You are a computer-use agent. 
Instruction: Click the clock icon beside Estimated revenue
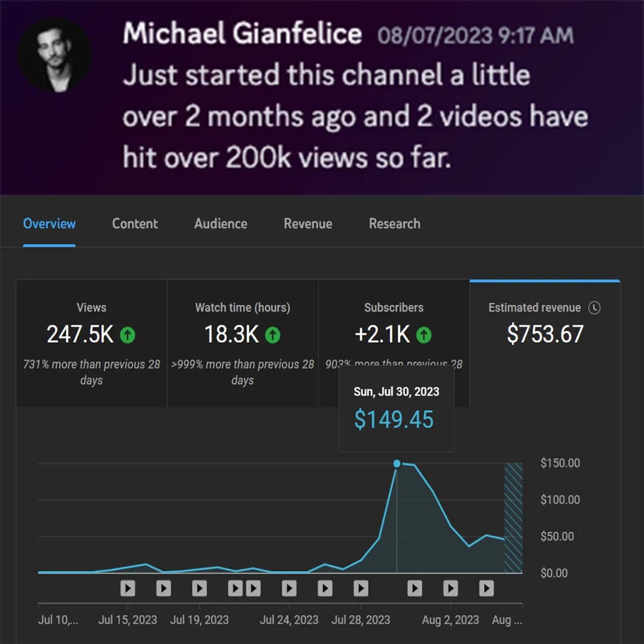click(x=595, y=308)
